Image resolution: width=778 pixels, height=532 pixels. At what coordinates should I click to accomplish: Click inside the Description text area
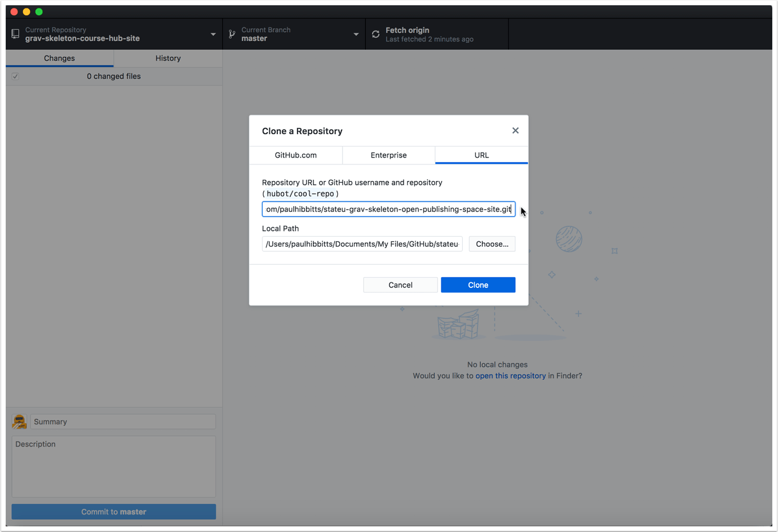point(113,467)
